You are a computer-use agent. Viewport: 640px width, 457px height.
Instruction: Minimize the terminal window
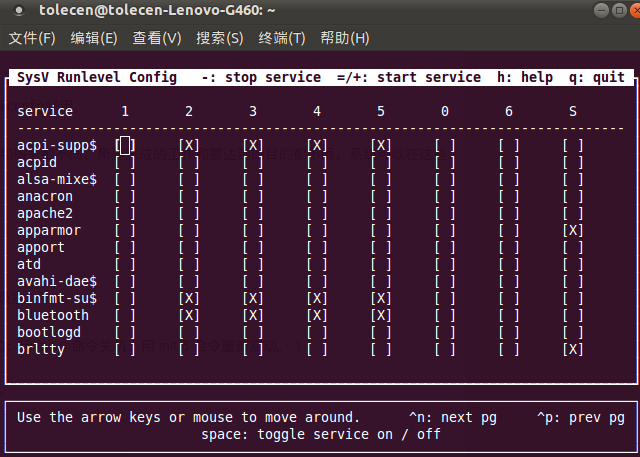coord(601,10)
